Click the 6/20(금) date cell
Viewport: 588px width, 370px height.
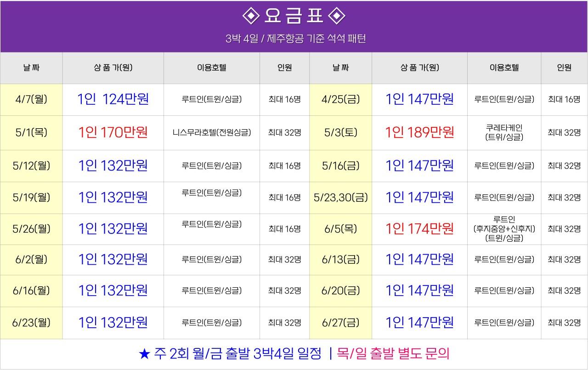pyautogui.click(x=341, y=291)
